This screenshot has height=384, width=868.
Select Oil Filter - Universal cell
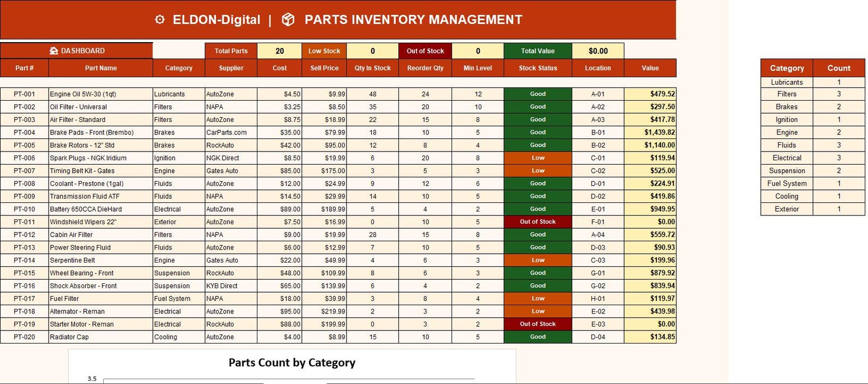[101, 107]
